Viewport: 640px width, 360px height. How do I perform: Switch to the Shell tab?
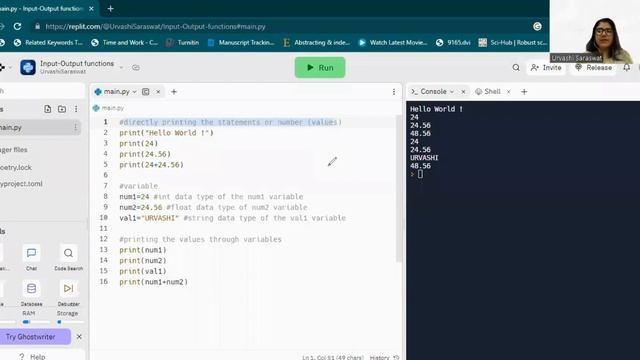tap(488, 91)
